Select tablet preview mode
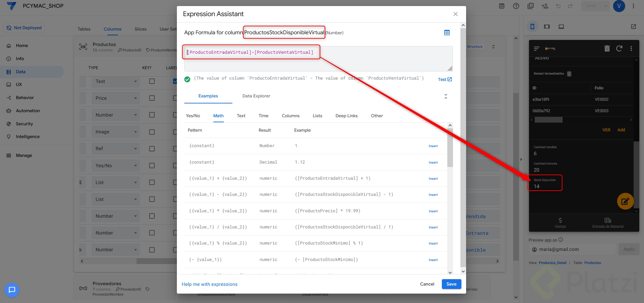 (x=547, y=27)
